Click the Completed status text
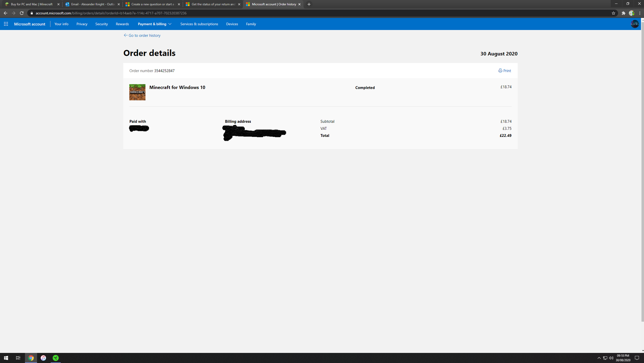This screenshot has height=363, width=644. pos(365,88)
